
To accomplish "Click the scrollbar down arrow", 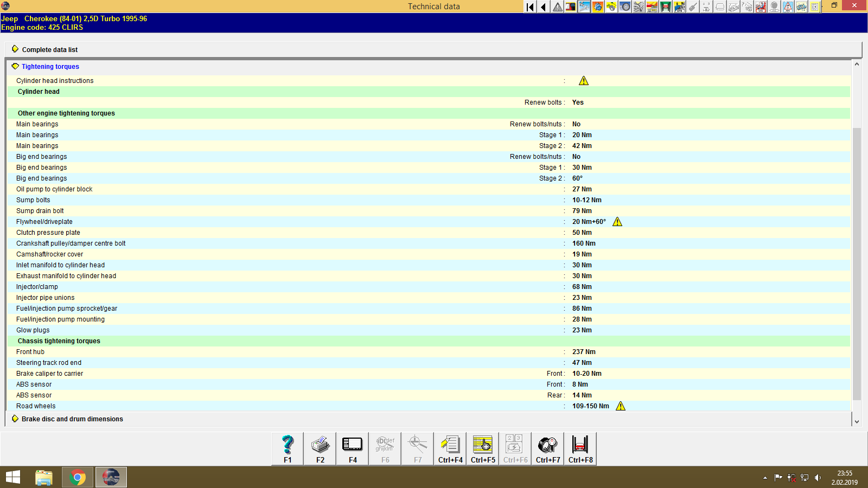I will (856, 421).
